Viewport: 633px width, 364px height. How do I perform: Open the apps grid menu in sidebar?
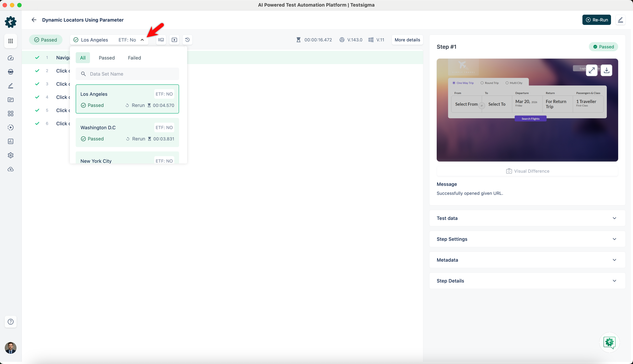coord(10,41)
